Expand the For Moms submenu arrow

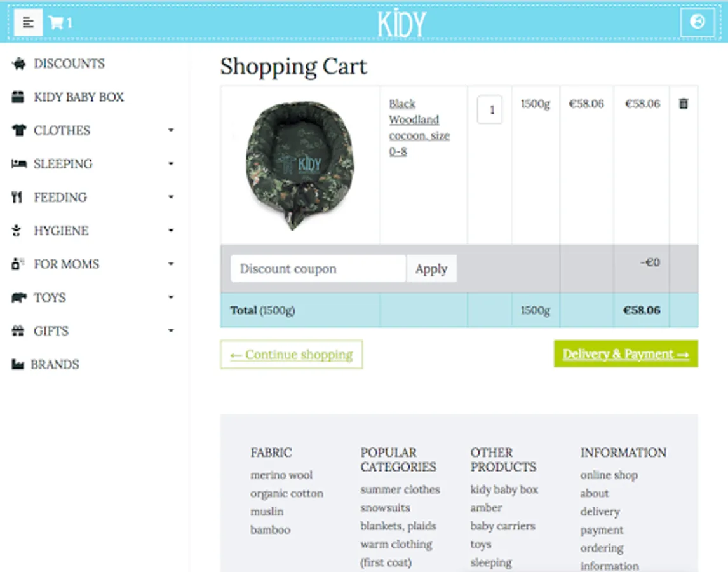171,264
